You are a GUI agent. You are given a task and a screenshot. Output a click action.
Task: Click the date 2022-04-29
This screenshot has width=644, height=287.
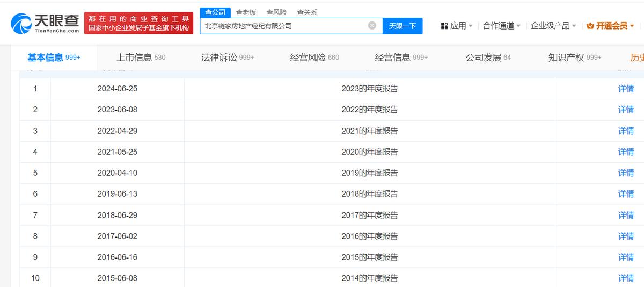pos(118,131)
